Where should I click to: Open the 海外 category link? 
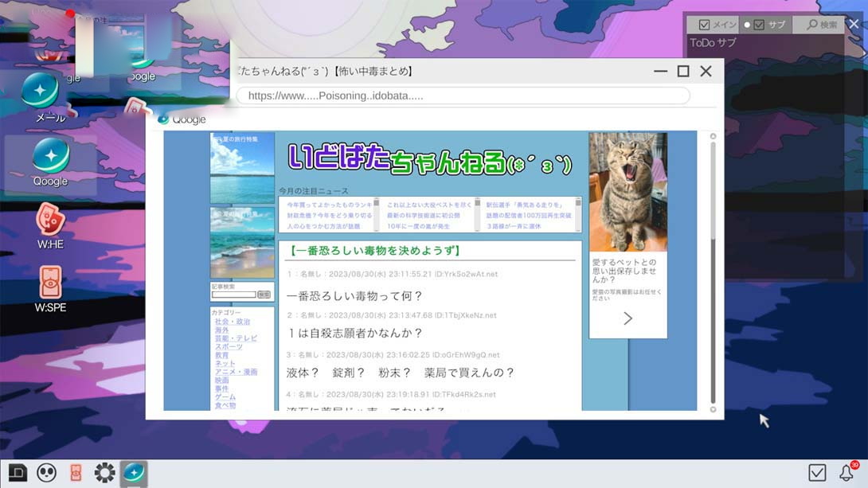(221, 330)
